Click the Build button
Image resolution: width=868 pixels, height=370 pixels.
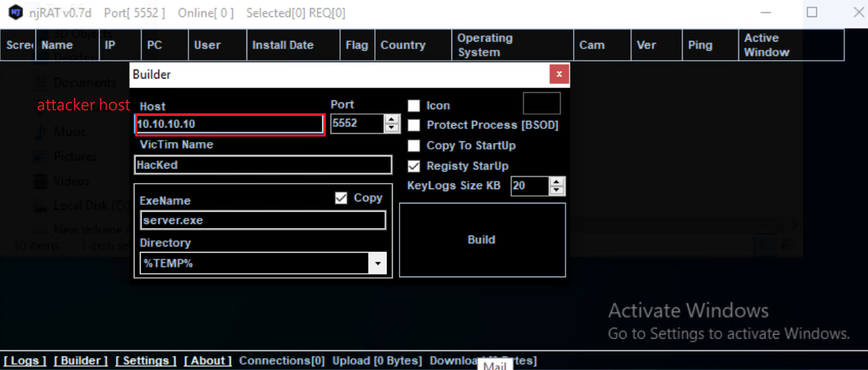481,240
